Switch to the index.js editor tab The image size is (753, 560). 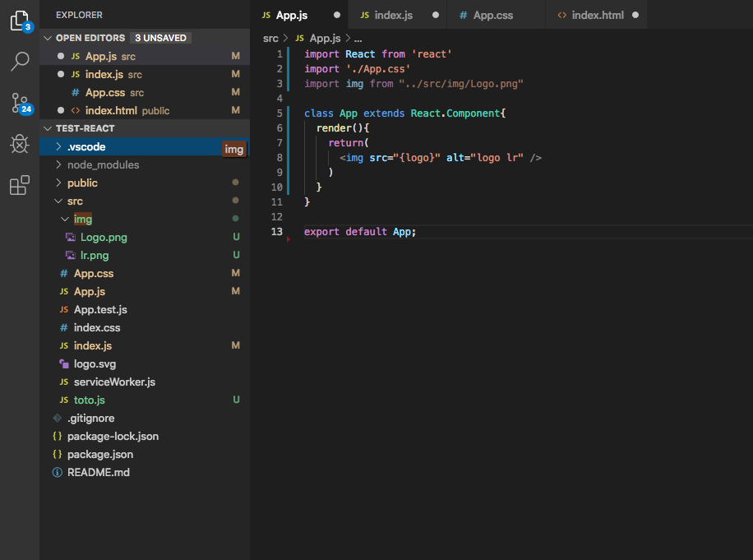coord(400,15)
